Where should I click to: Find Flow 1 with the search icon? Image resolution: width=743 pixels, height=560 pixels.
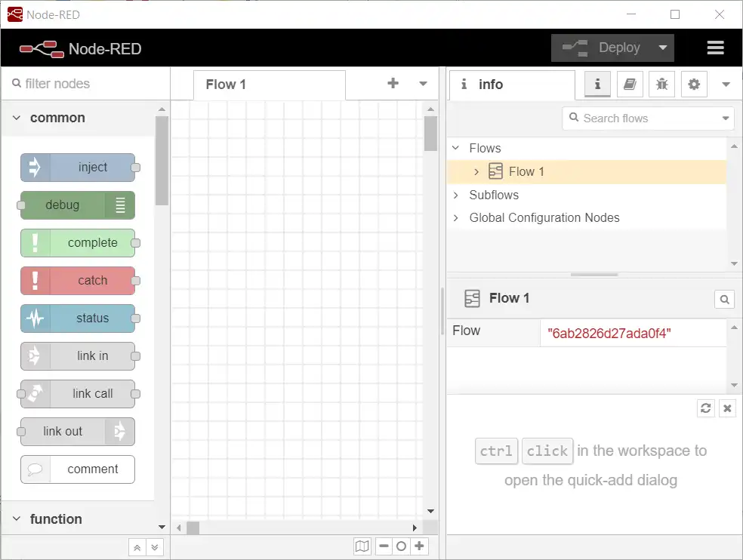tap(725, 300)
